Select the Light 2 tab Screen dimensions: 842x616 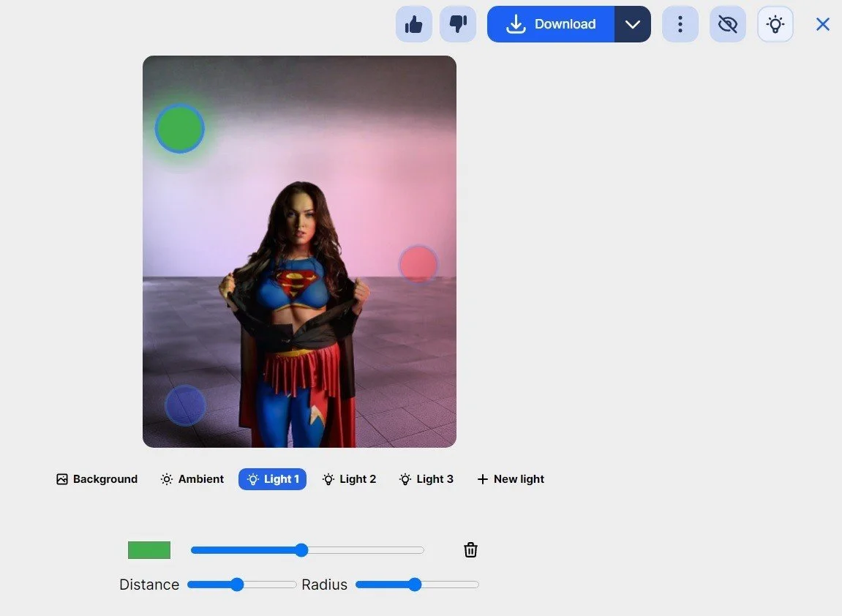click(x=349, y=479)
